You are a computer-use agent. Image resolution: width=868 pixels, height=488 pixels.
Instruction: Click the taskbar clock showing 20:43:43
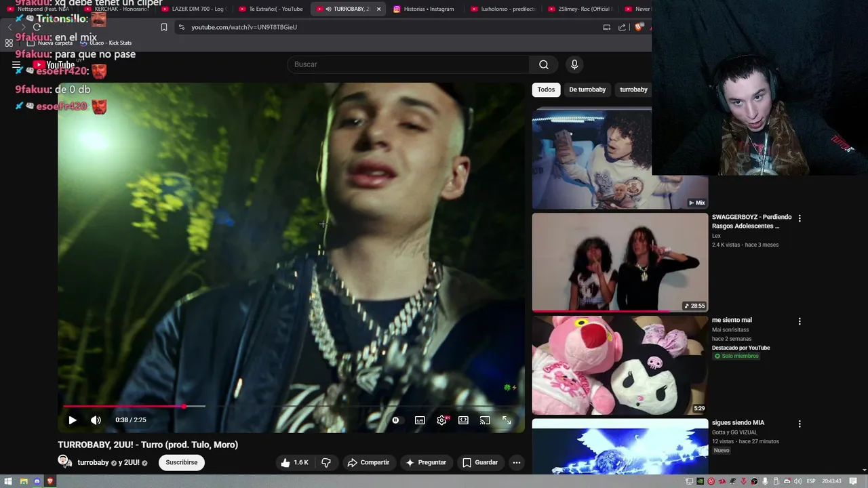tap(831, 481)
